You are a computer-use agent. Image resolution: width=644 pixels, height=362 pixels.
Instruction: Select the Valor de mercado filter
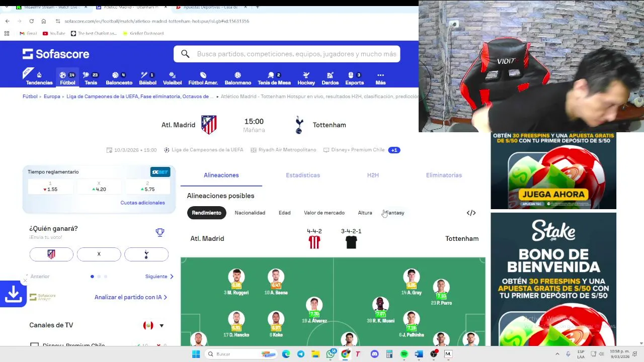coord(324,213)
